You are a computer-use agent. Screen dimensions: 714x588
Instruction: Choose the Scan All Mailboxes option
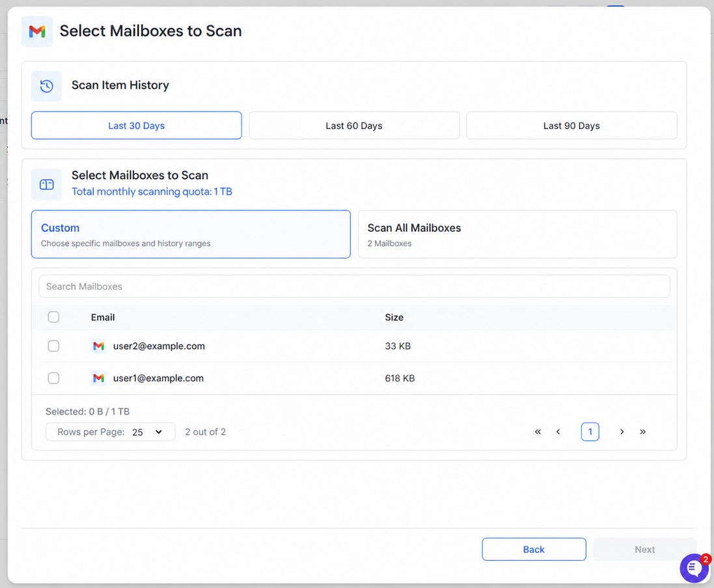tap(517, 234)
